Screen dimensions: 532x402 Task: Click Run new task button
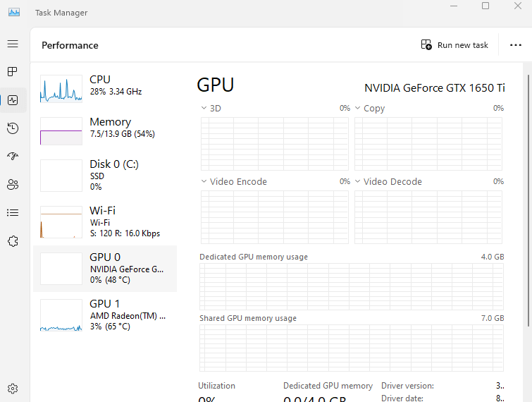click(x=454, y=45)
